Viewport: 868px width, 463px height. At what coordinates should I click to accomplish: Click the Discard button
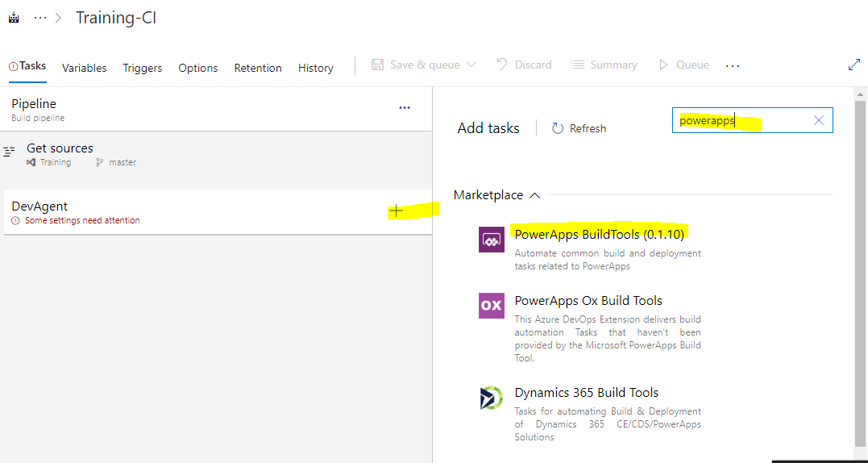click(524, 65)
